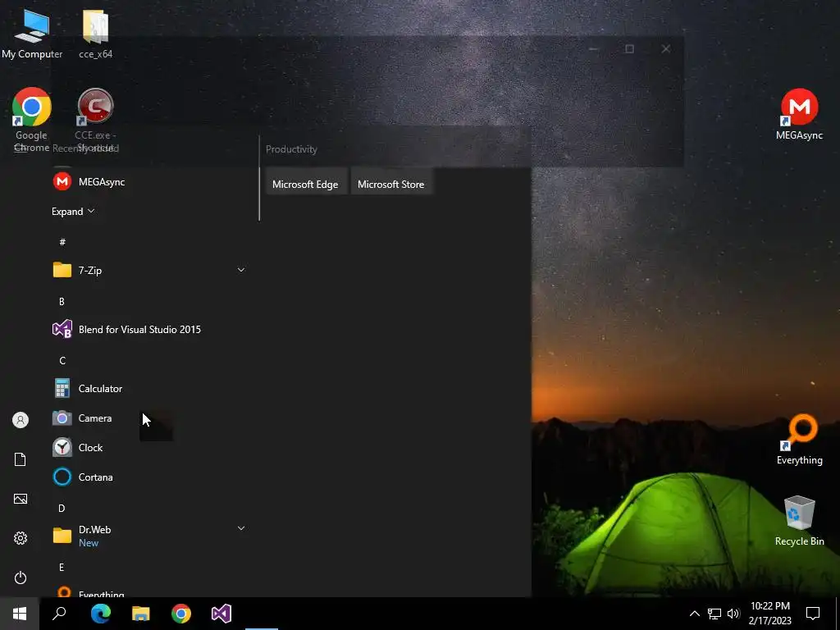Click the C letter group header

coord(62,361)
